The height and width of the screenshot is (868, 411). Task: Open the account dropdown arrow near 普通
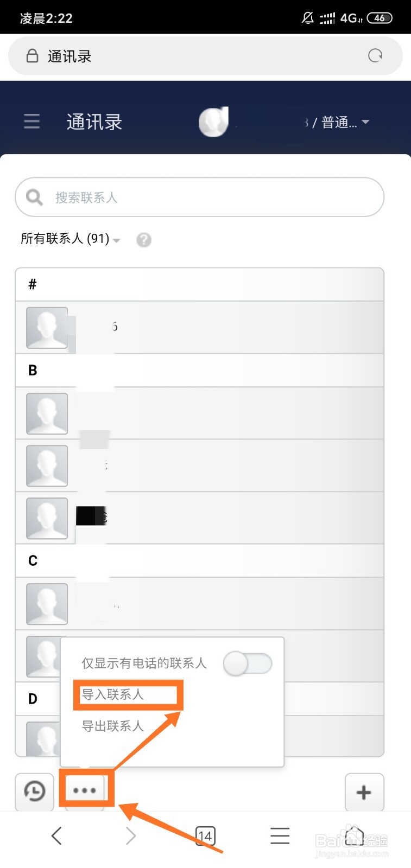tap(365, 122)
